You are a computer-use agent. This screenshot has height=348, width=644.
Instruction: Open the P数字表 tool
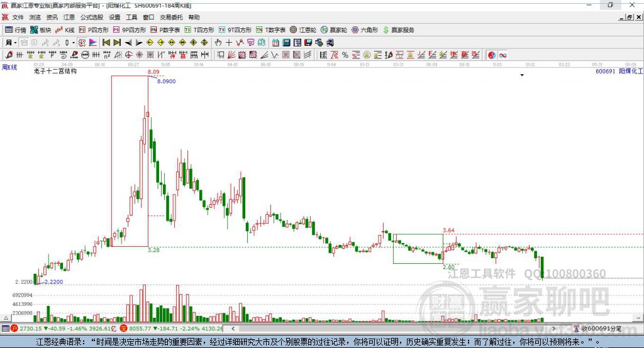165,30
